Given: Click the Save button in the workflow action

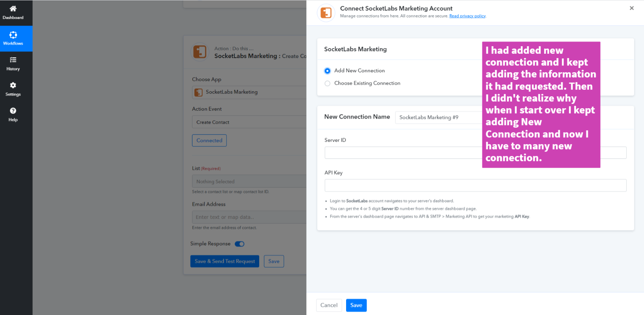Looking at the screenshot, I should pos(274,261).
